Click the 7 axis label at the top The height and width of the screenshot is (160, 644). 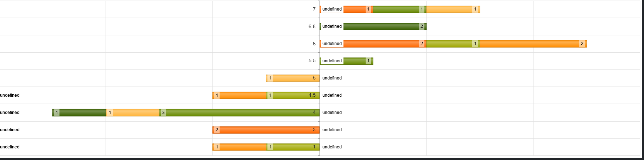(314, 9)
